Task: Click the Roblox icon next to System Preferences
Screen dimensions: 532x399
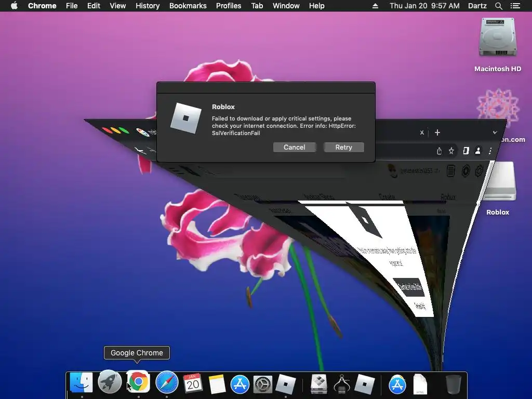Action: point(285,384)
